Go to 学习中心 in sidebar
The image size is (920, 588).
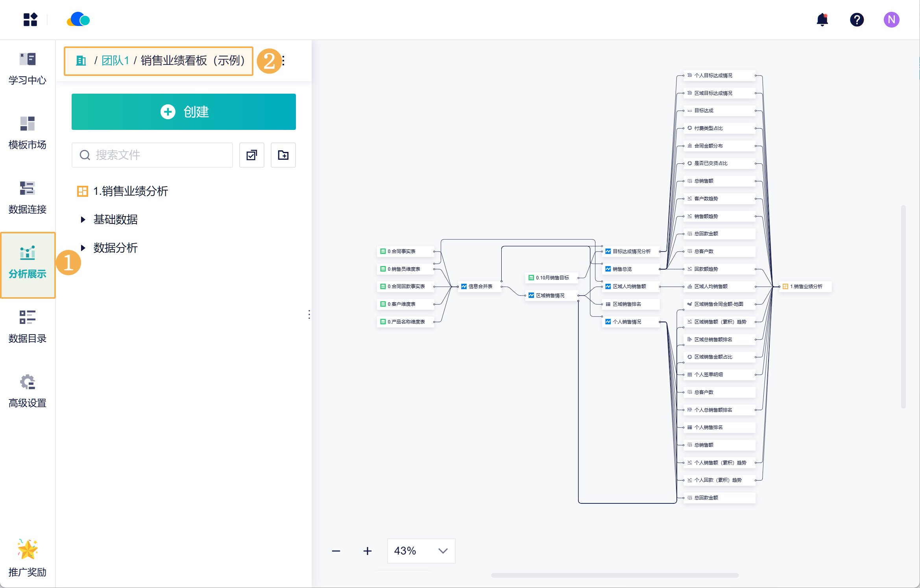[x=28, y=69]
